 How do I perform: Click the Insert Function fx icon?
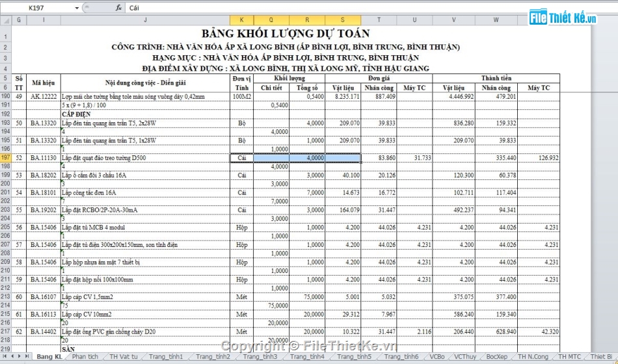point(118,8)
